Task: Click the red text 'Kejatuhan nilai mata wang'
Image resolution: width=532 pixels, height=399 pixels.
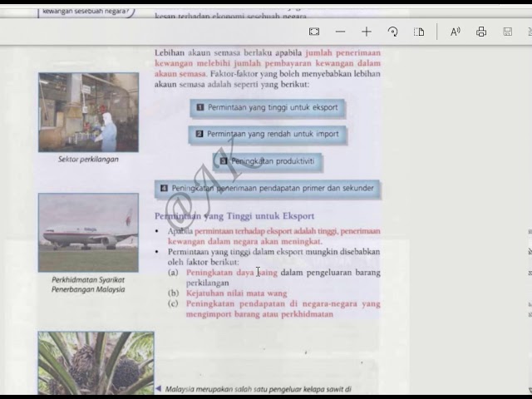Action: pyautogui.click(x=236, y=293)
